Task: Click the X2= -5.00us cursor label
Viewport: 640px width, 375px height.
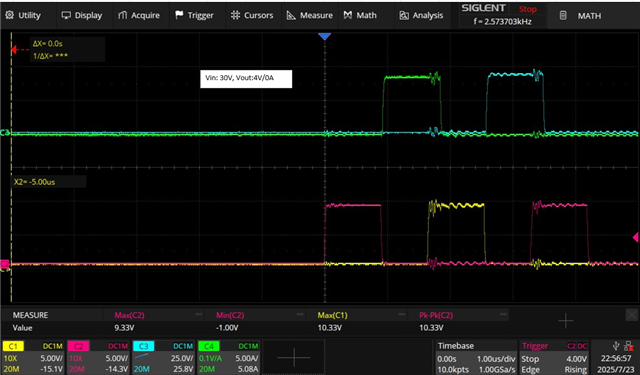Action: (x=34, y=182)
